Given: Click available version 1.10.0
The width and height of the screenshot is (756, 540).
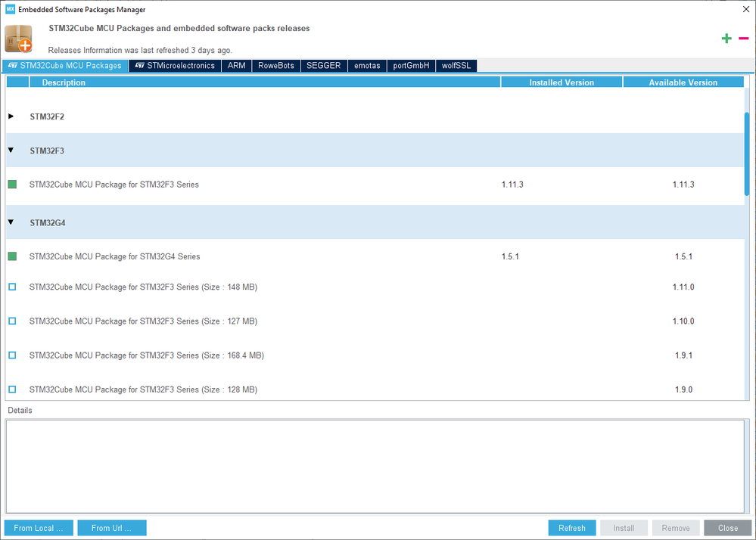Looking at the screenshot, I should click(x=683, y=321).
